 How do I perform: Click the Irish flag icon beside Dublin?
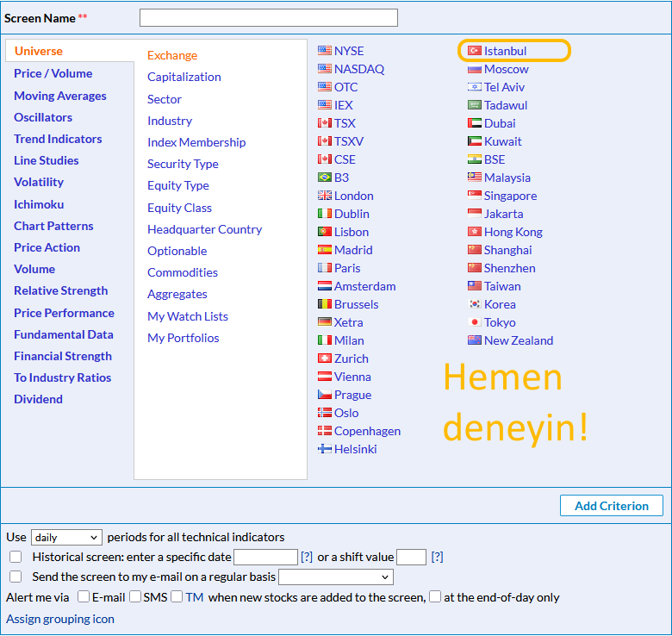coord(325,214)
